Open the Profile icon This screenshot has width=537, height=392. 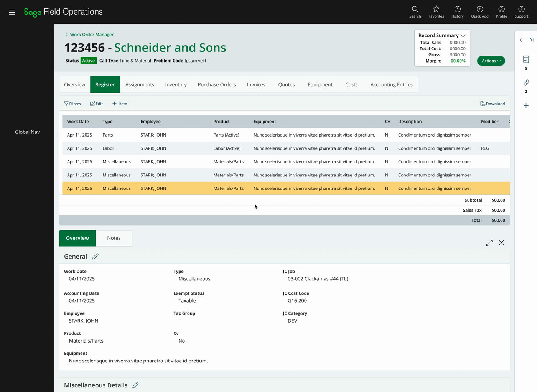click(x=501, y=12)
